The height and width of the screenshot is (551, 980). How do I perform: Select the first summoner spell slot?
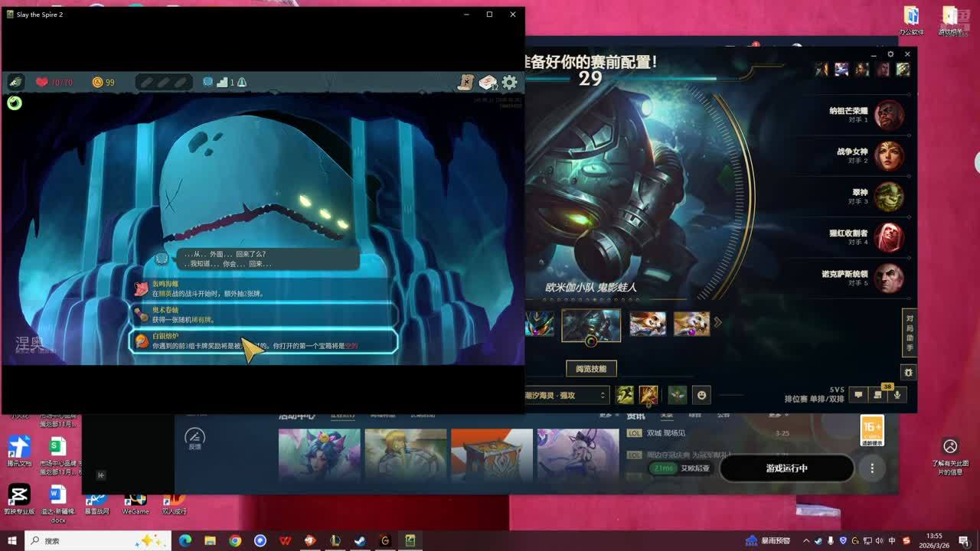pos(626,395)
